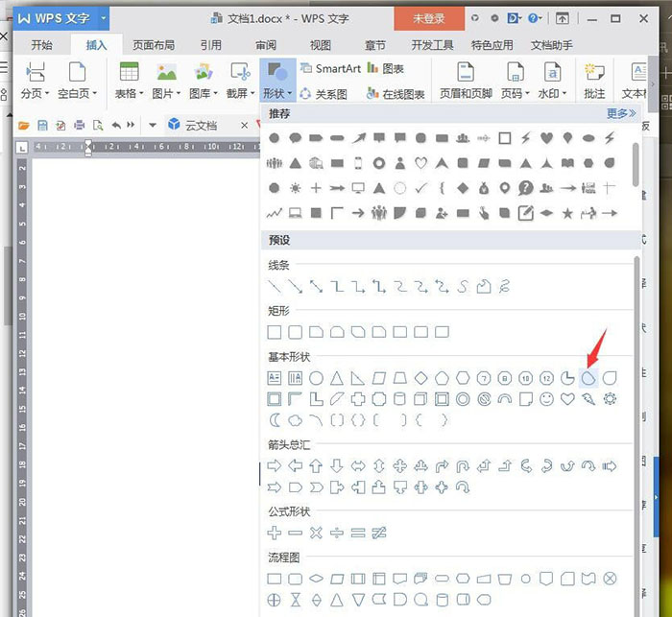Select the rounded rectangle in 矩形

[296, 332]
